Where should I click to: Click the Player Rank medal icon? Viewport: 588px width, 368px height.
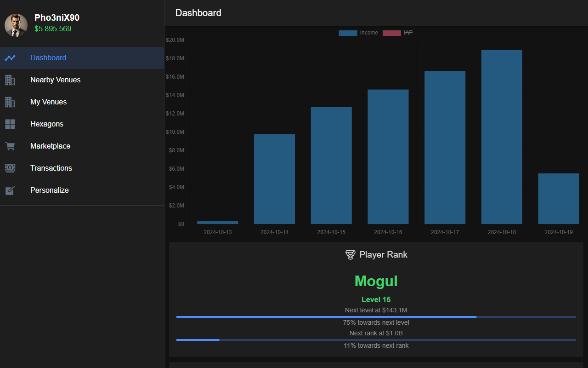[x=350, y=255]
